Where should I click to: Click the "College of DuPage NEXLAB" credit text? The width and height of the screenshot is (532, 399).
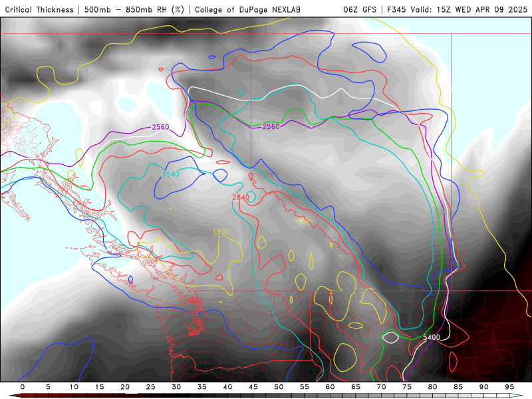coord(247,9)
